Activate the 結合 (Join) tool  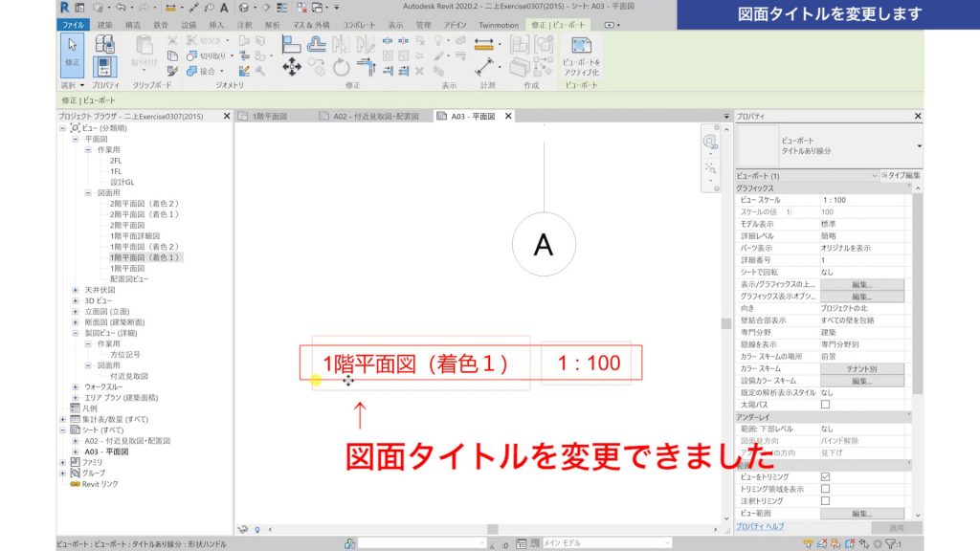[191, 72]
